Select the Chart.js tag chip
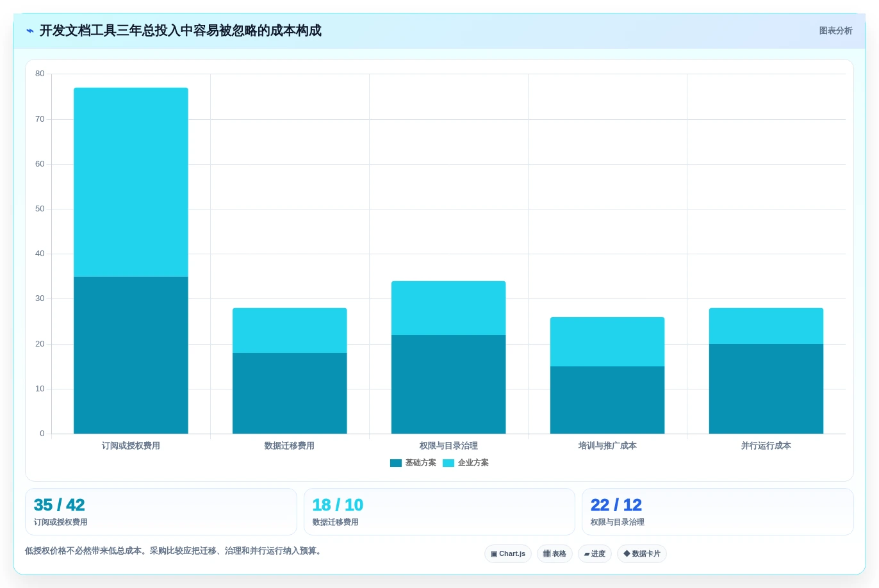Viewport: 879px width, 588px height. (508, 553)
